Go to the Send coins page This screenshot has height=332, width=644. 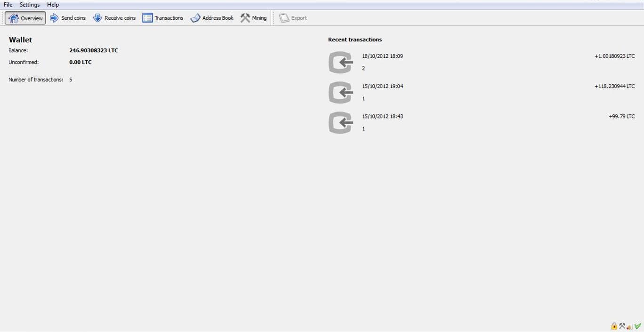tap(68, 18)
